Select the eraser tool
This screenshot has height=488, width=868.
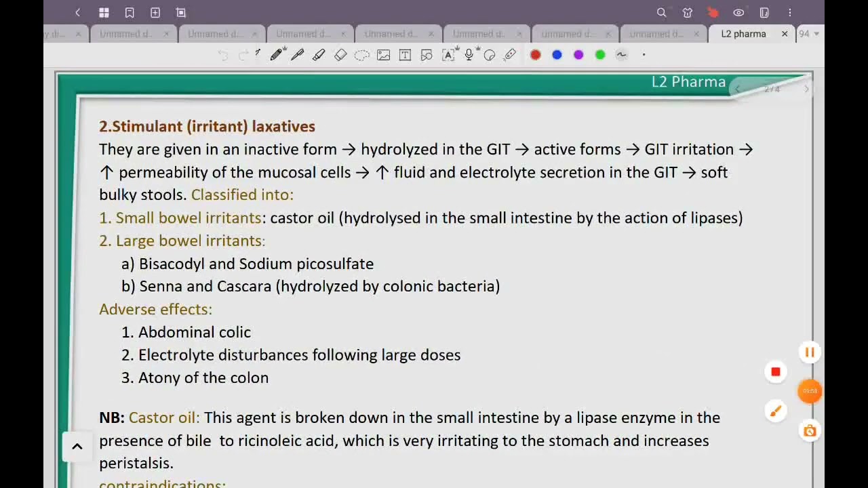tap(340, 55)
